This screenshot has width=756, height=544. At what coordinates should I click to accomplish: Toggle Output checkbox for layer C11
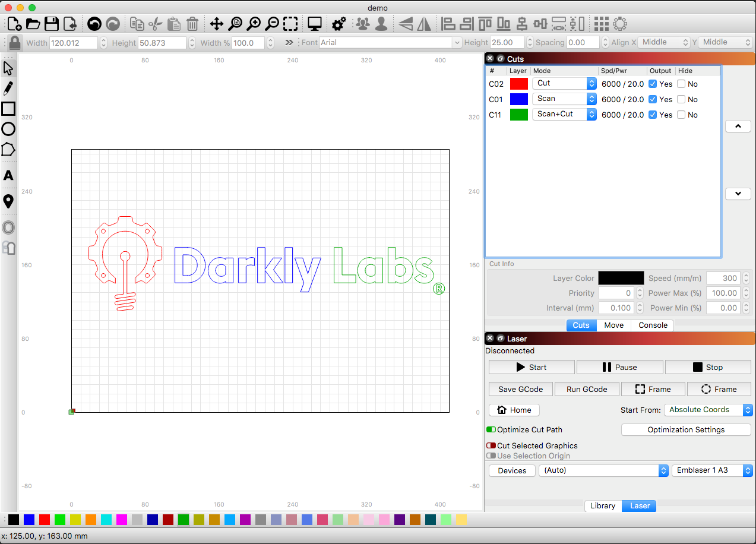coord(653,115)
